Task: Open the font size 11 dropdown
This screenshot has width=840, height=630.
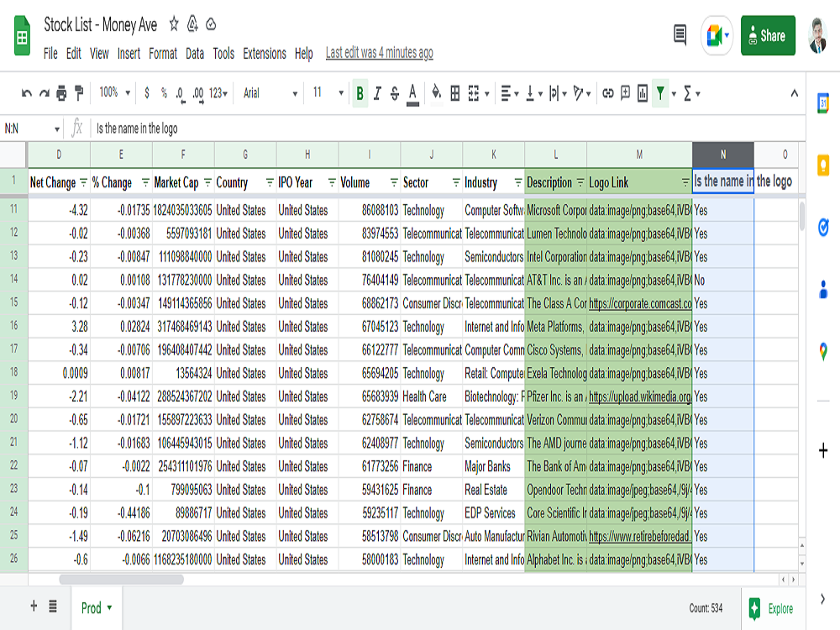Action: tap(328, 92)
